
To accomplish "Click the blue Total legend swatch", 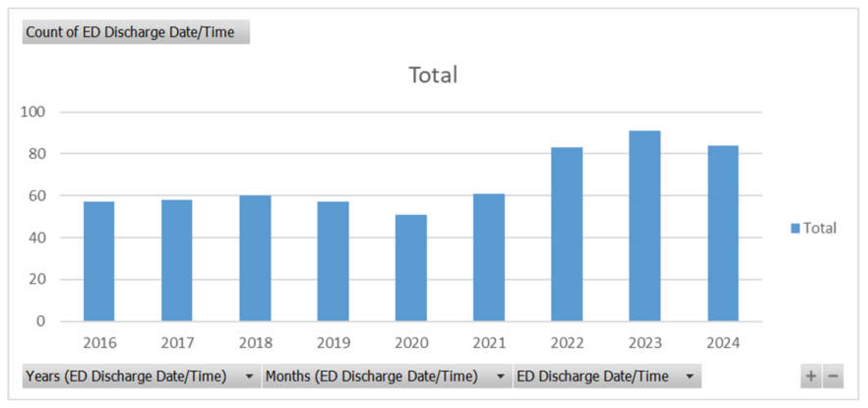I will pyautogui.click(x=795, y=228).
